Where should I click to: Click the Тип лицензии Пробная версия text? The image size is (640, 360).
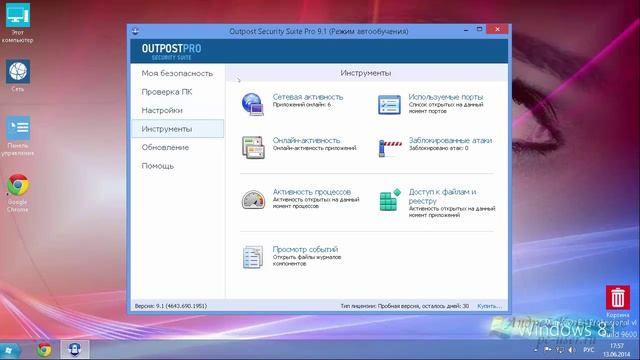[x=404, y=306]
